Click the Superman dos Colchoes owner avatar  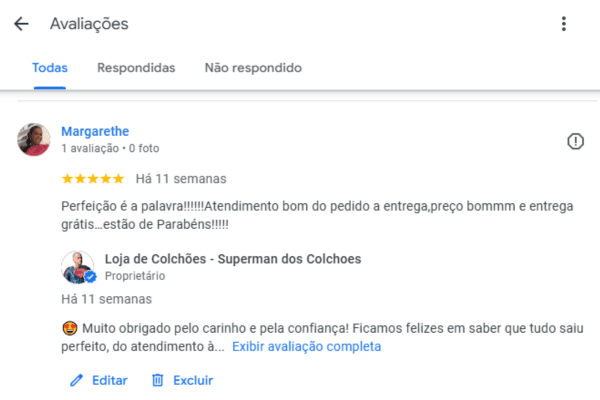78,267
